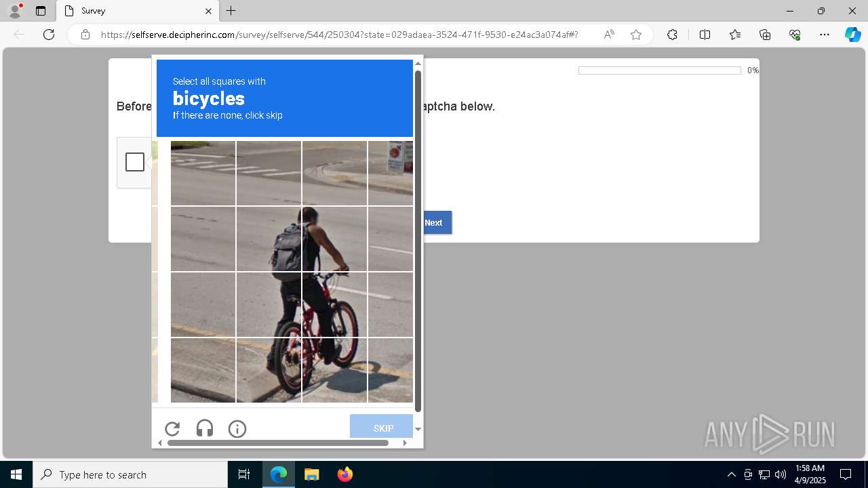868x488 pixels.
Task: Select the captcha tile with the bicycle's rear wheel
Action: (x=269, y=370)
